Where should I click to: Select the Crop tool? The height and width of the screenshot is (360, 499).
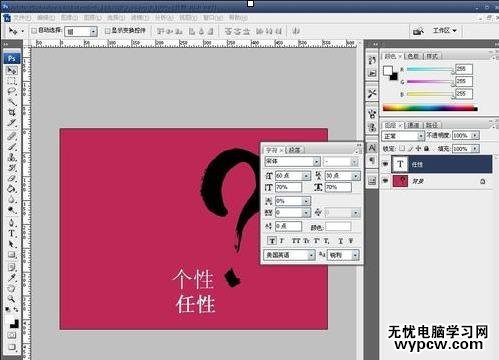point(12,112)
